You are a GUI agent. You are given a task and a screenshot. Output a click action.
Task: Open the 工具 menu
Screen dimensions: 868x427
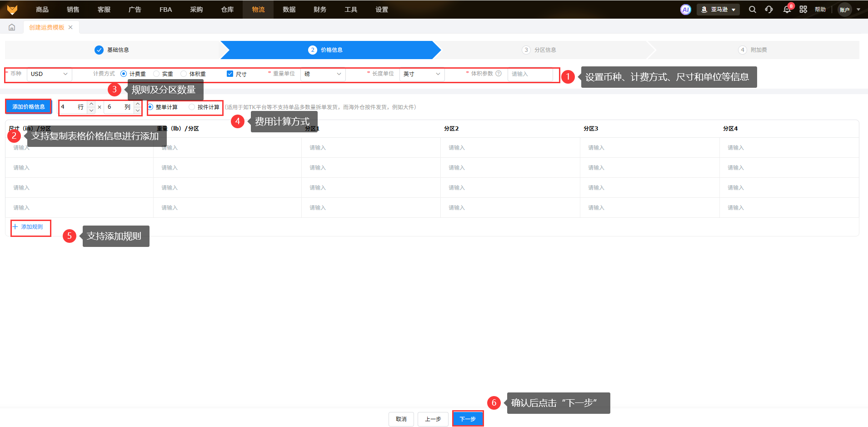click(x=351, y=10)
